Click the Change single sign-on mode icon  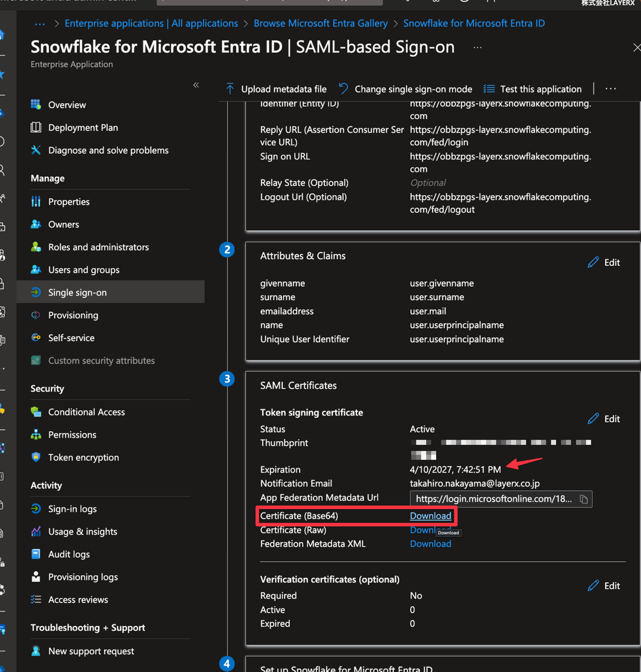[343, 88]
